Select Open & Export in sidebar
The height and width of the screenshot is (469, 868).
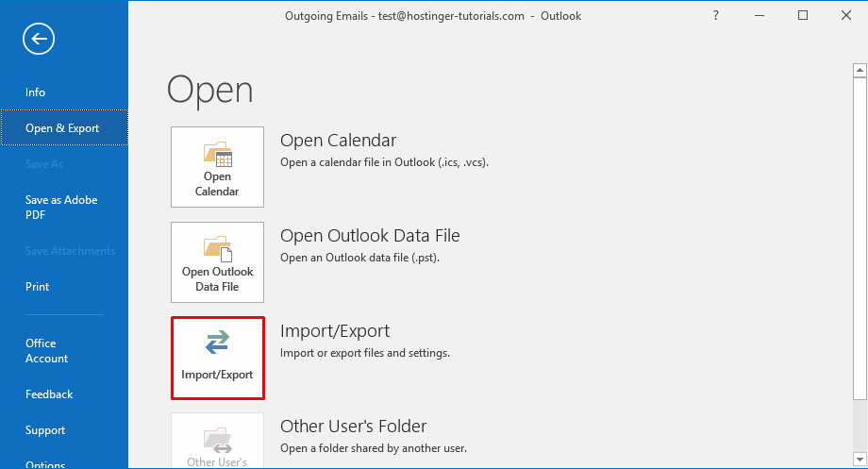64,128
